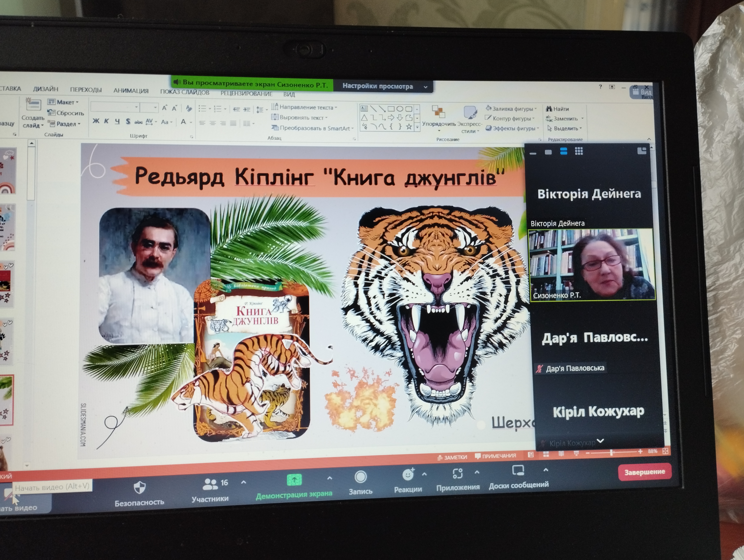
Task: Open the РЕЦЕНЗИРОВАНИЕ ribbon tab
Action: pos(246,94)
